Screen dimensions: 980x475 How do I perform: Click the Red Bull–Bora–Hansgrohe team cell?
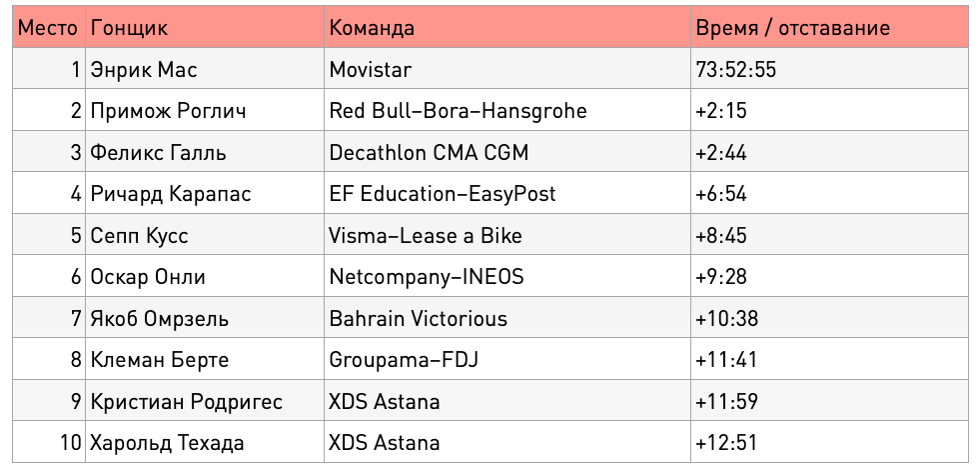coord(506,111)
